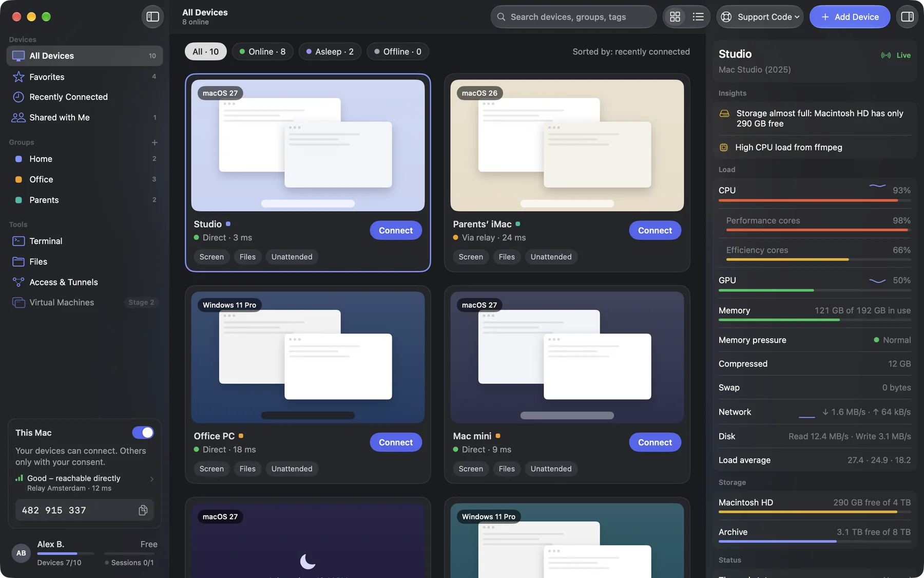Open Recently Connected list
The height and width of the screenshot is (578, 924).
[85, 97]
